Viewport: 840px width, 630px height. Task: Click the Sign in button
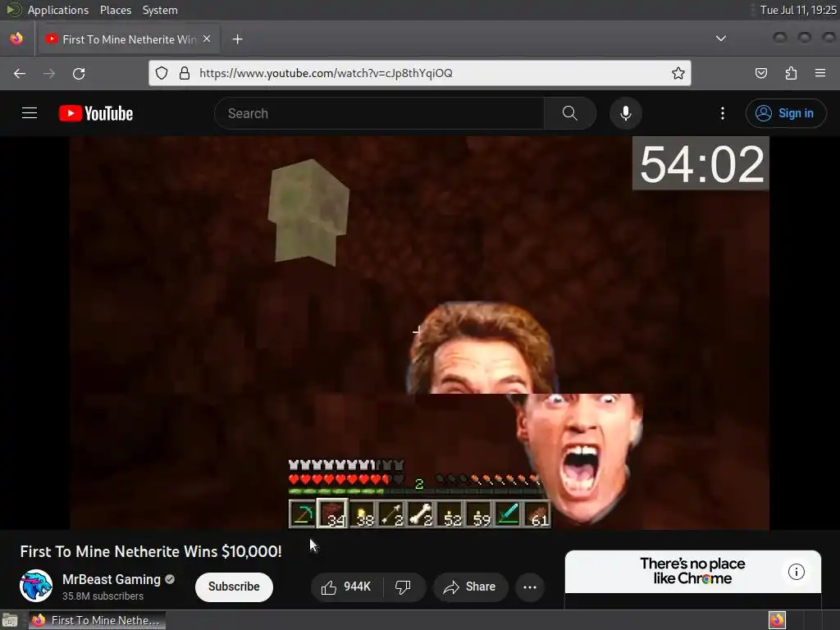click(x=785, y=113)
